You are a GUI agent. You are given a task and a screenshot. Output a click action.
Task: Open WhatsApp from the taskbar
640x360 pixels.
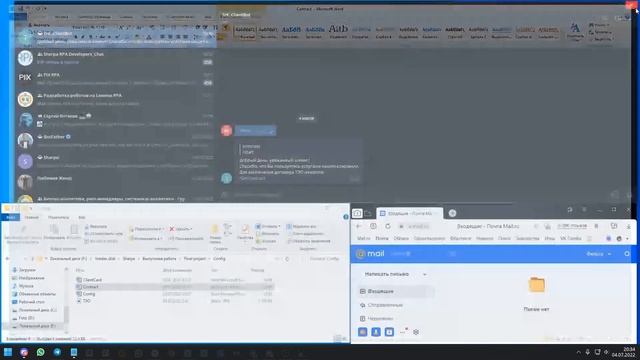pyautogui.click(x=40, y=352)
